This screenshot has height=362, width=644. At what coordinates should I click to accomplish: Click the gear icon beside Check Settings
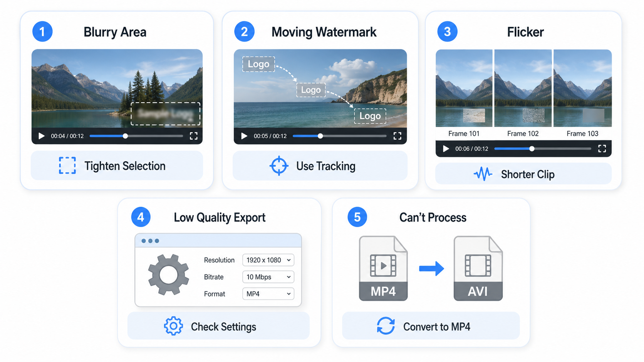click(173, 326)
